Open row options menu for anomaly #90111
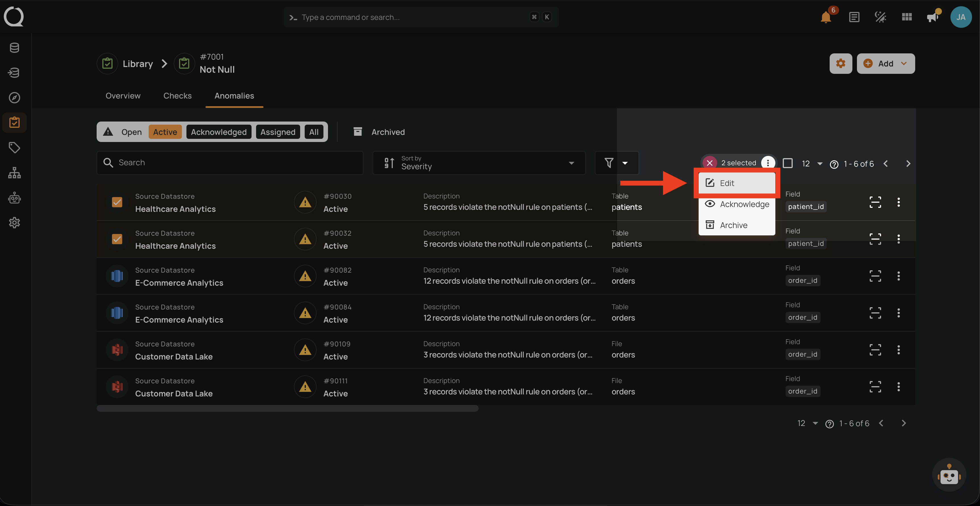 click(899, 387)
